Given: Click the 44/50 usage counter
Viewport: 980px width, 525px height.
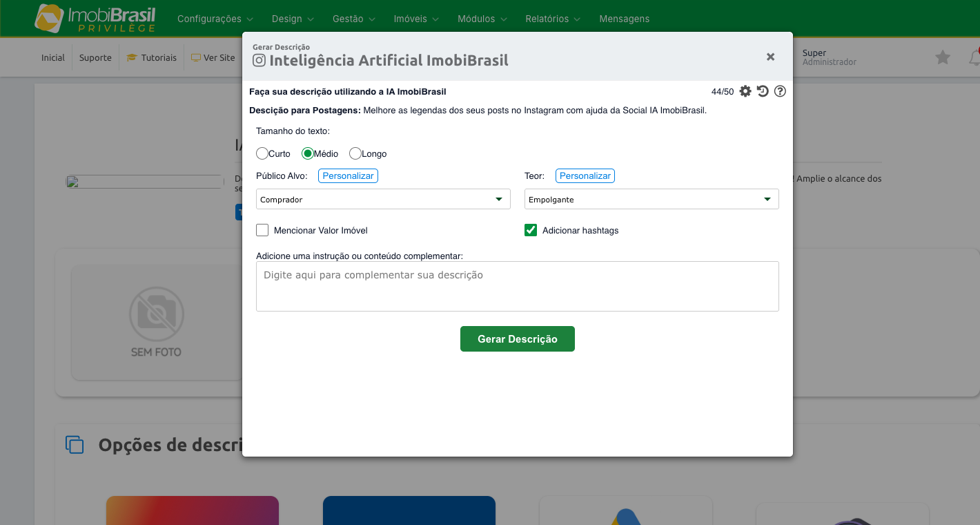Looking at the screenshot, I should pyautogui.click(x=723, y=91).
